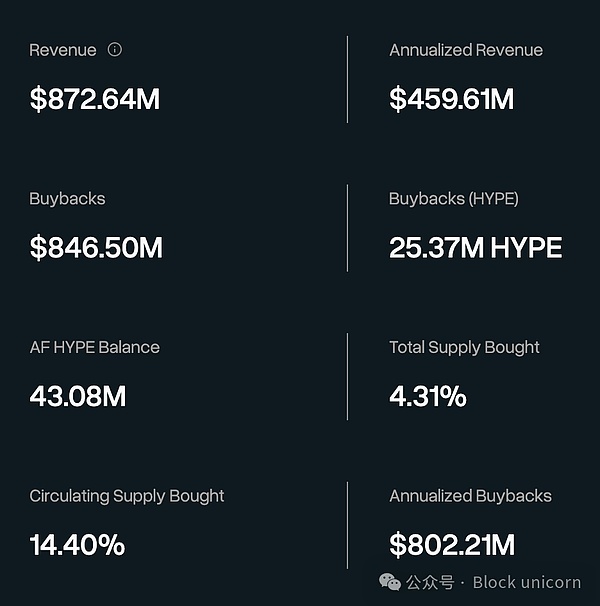Select the Buybacks (HYPE) label
600x606 pixels.
453,198
